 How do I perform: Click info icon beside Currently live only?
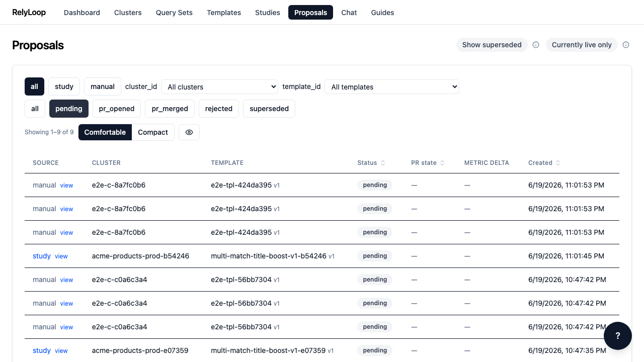[x=626, y=45]
